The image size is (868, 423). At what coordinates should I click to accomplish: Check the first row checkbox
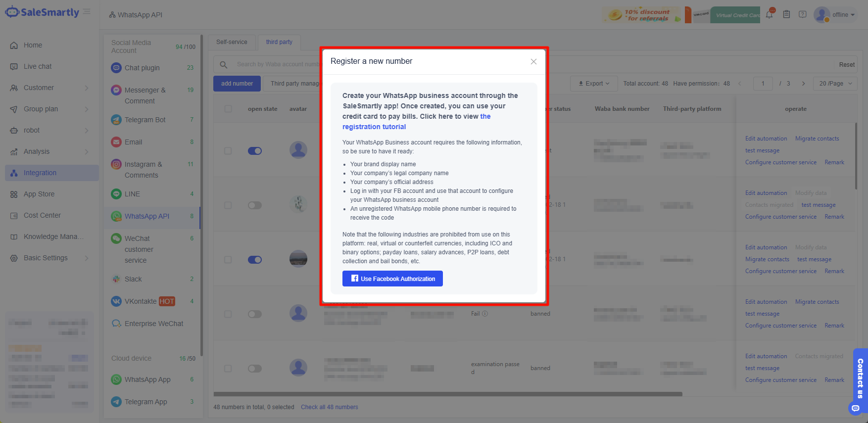228,151
